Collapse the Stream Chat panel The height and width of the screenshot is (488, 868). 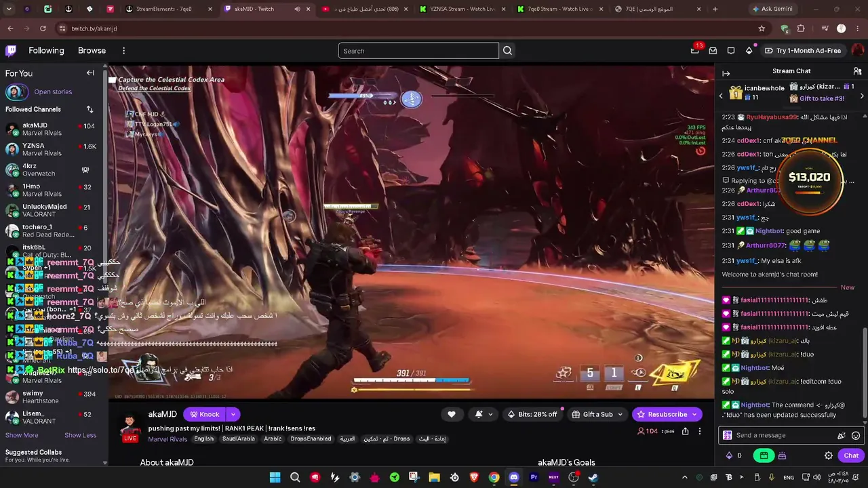[x=726, y=73]
